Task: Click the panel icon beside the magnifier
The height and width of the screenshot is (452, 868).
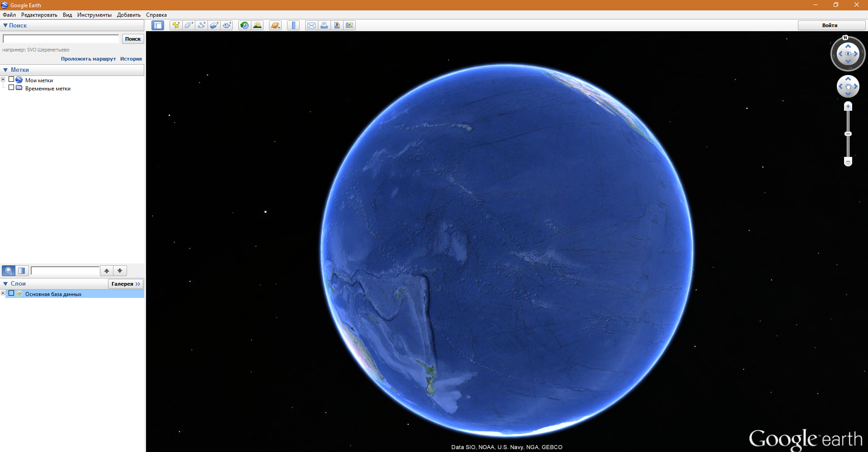Action: (22, 271)
